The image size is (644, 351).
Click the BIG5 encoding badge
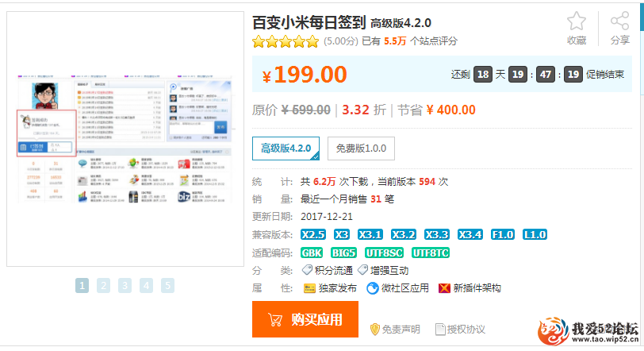(x=343, y=253)
